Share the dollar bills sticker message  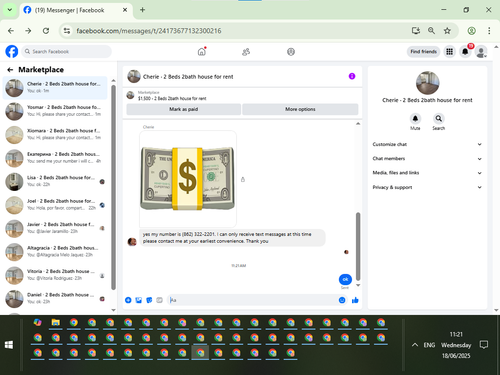pos(243,180)
